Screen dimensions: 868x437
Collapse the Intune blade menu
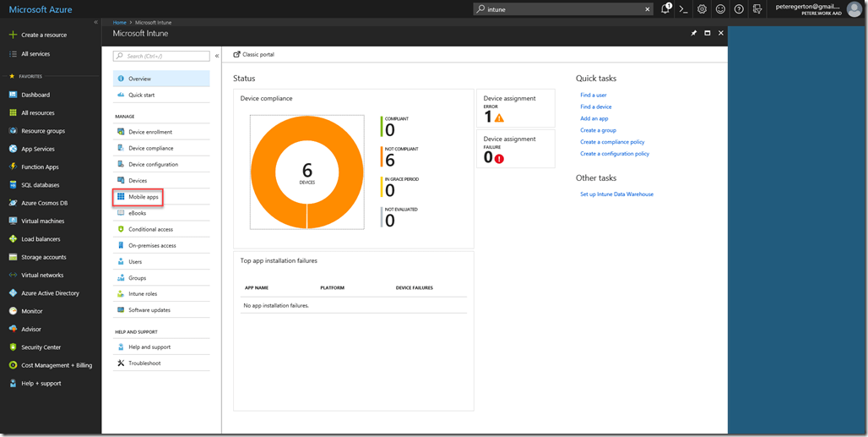coord(217,56)
